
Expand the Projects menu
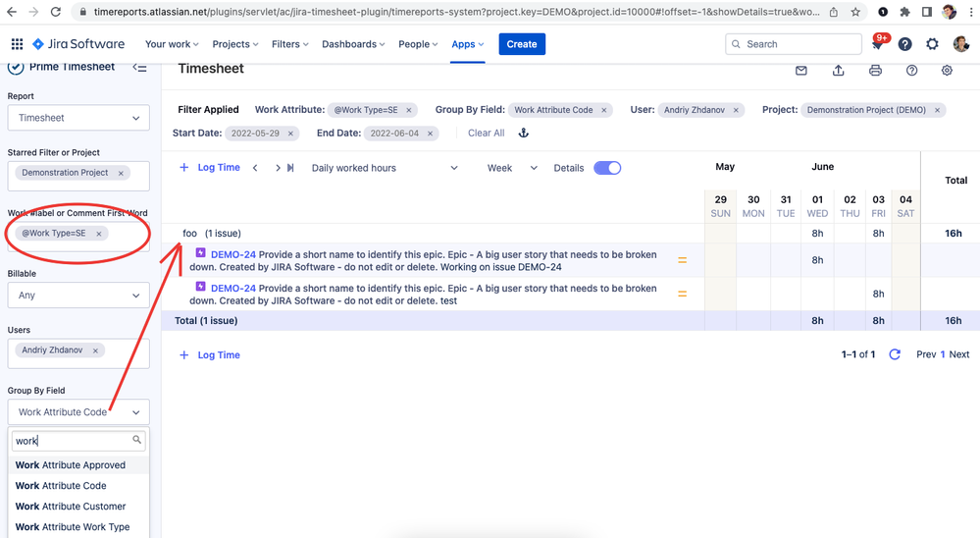point(235,44)
